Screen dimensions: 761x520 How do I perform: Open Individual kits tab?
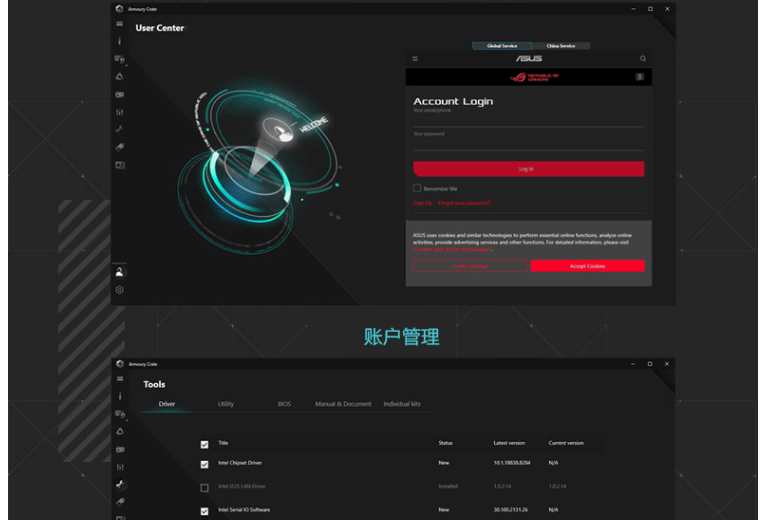(x=402, y=404)
